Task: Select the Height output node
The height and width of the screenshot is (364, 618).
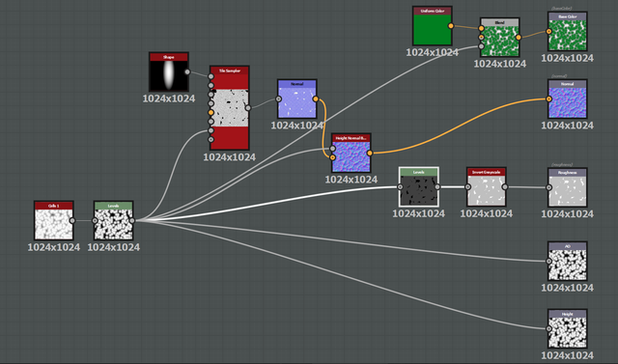Action: coord(567,329)
